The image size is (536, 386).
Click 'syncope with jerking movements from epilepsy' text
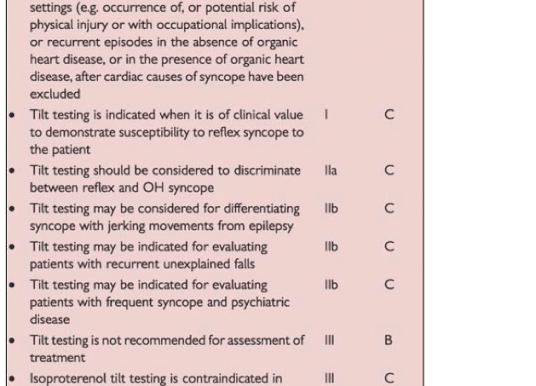(161, 226)
